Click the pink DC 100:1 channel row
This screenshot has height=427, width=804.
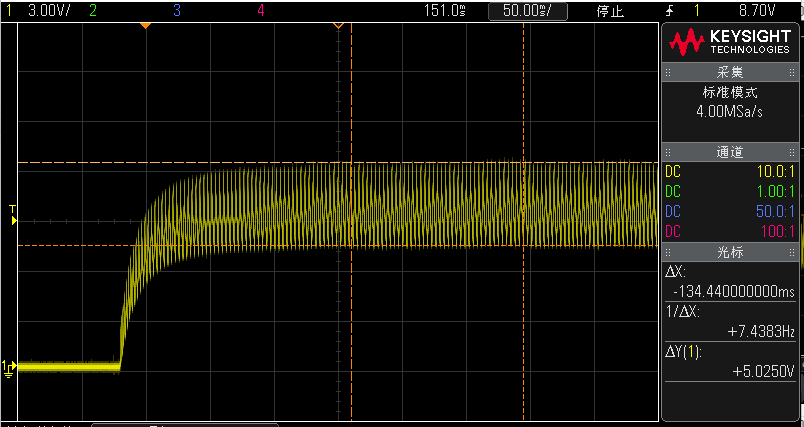point(730,232)
